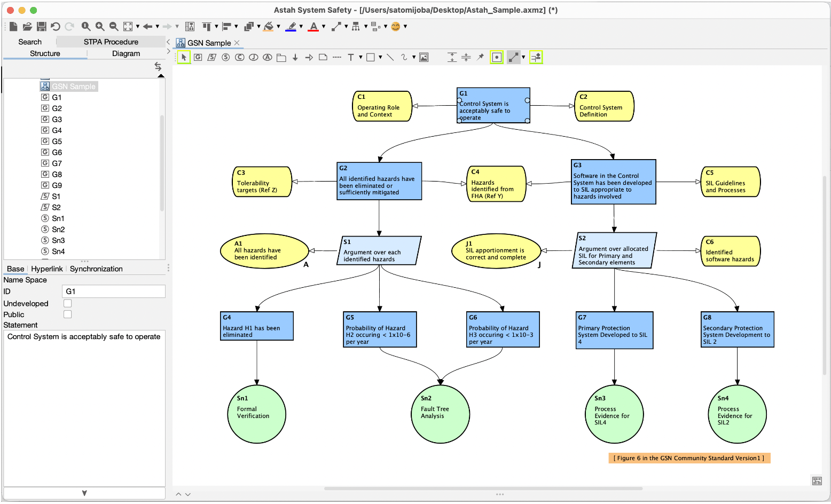Switch to the Diagram tab
The height and width of the screenshot is (504, 831).
(126, 53)
